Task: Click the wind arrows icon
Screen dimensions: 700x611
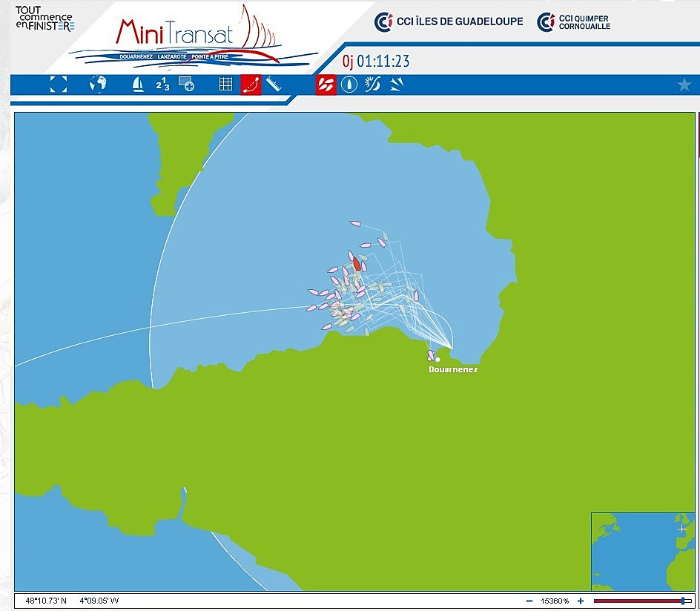Action: click(x=397, y=84)
